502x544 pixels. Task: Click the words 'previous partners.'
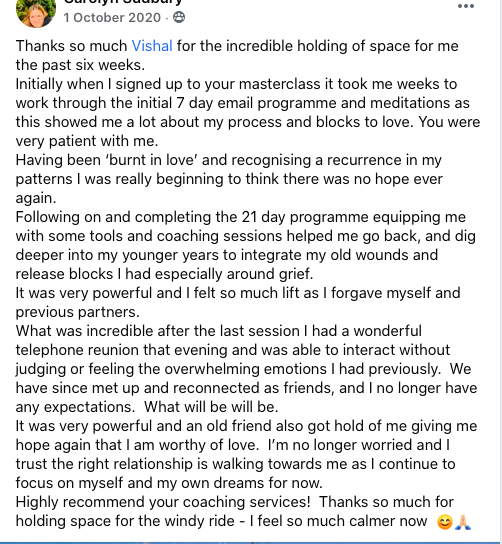pos(77,312)
